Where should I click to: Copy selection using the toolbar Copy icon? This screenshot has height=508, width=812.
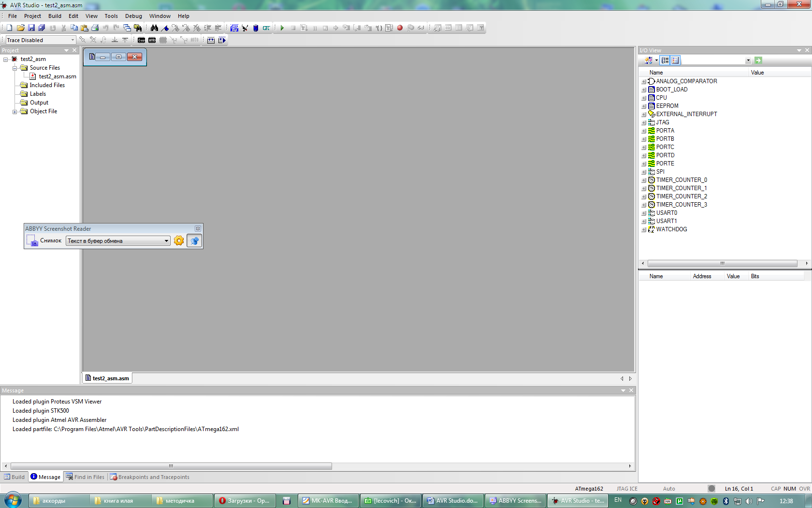tap(74, 28)
